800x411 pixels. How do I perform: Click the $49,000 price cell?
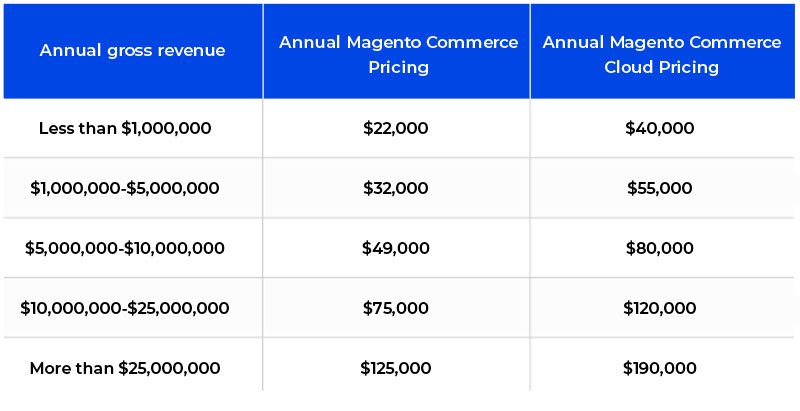(396, 248)
